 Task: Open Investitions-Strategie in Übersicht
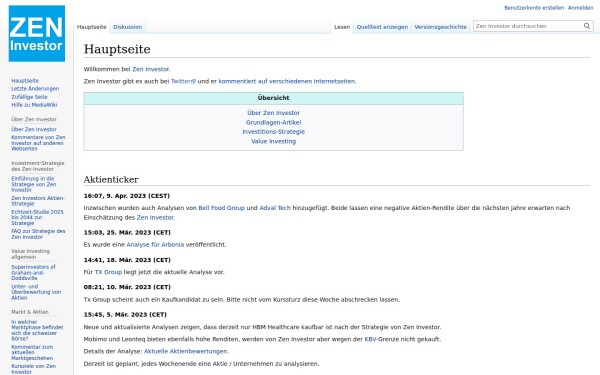click(x=273, y=132)
